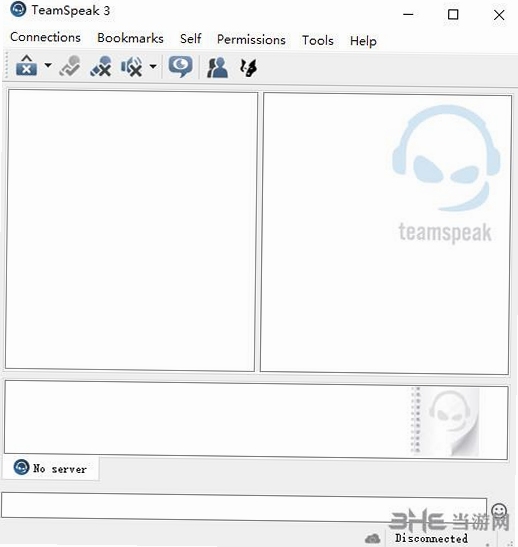Click the chat speech bubble toolbar icon
The width and height of the screenshot is (518, 547).
point(180,67)
